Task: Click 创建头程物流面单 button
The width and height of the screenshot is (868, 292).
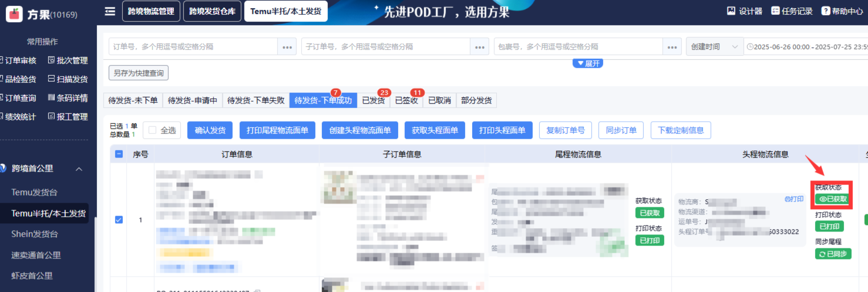Action: pyautogui.click(x=361, y=130)
